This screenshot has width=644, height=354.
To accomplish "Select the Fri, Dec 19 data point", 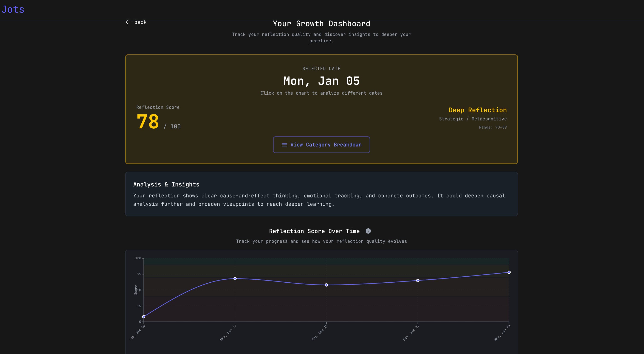I will [326, 285].
